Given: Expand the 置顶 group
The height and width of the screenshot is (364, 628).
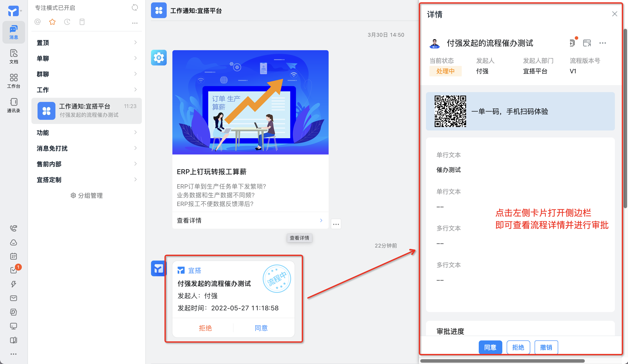Looking at the screenshot, I should tap(87, 43).
